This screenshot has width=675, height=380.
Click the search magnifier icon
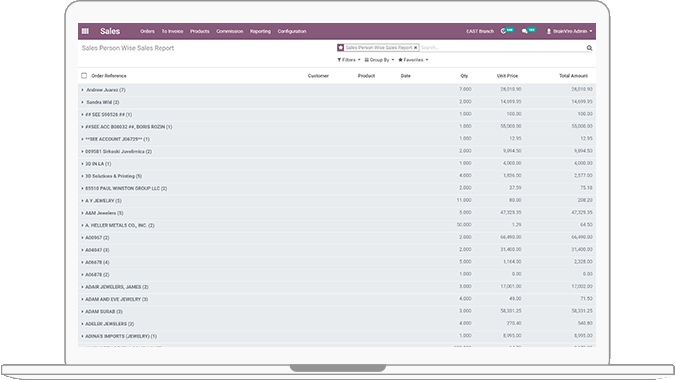pos(589,48)
